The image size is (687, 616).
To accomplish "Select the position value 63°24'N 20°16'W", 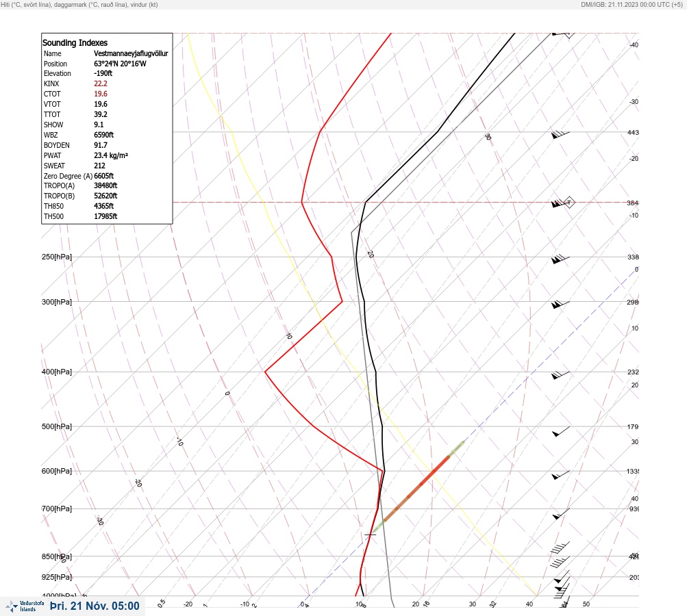I will point(120,64).
